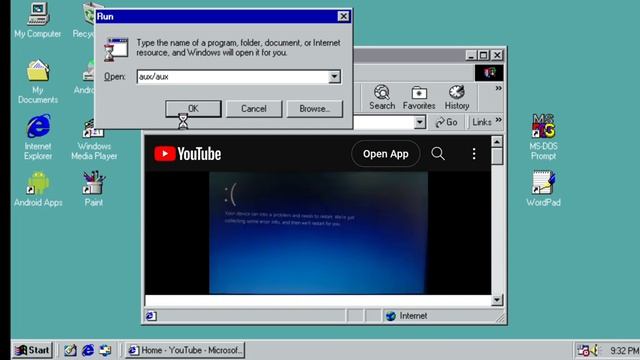Click Show Desktop quick launch icon

click(x=70, y=350)
